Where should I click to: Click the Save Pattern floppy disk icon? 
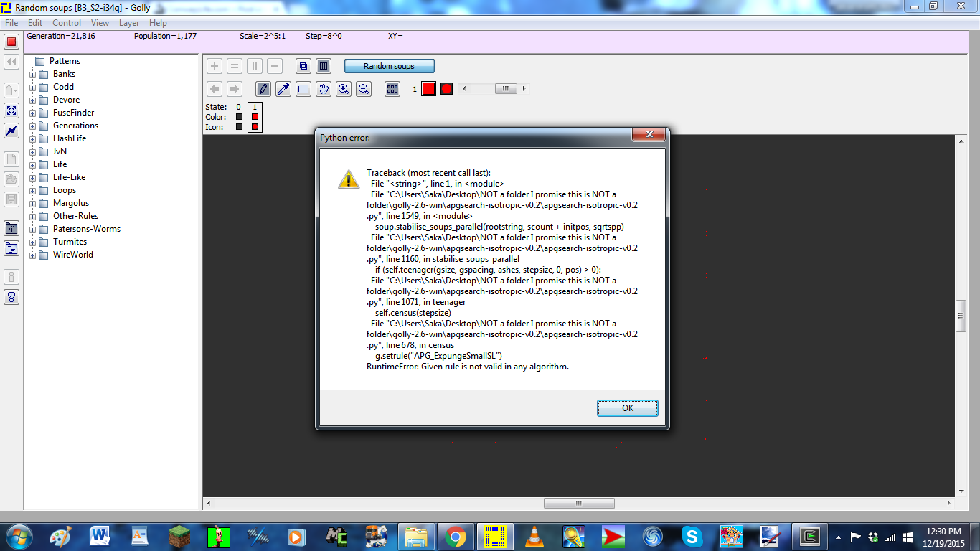pyautogui.click(x=11, y=199)
